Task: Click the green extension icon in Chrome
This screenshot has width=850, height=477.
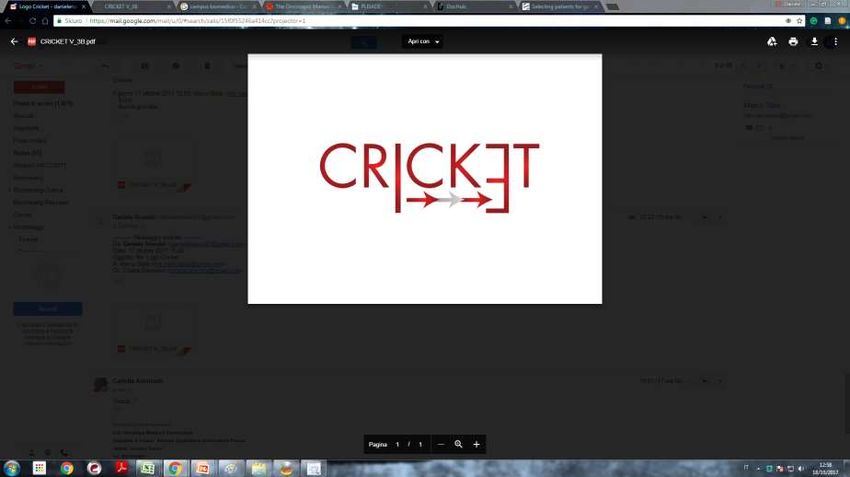Action: coord(813,21)
